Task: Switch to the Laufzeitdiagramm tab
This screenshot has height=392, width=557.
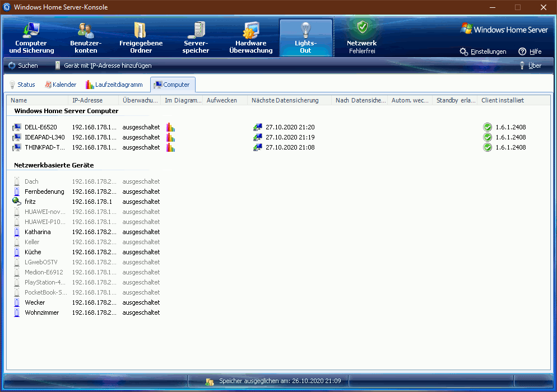Action: click(x=114, y=85)
